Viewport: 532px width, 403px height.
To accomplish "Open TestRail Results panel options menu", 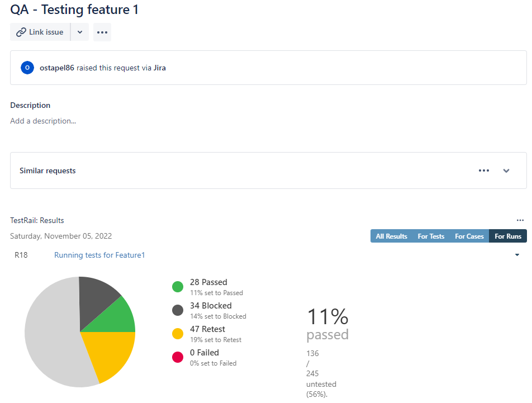I will click(x=520, y=220).
